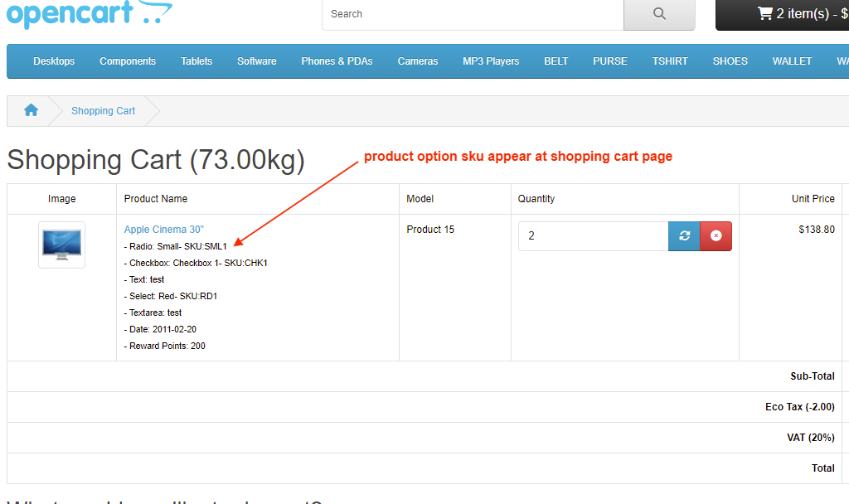Click inside the Search box

tap(464, 14)
